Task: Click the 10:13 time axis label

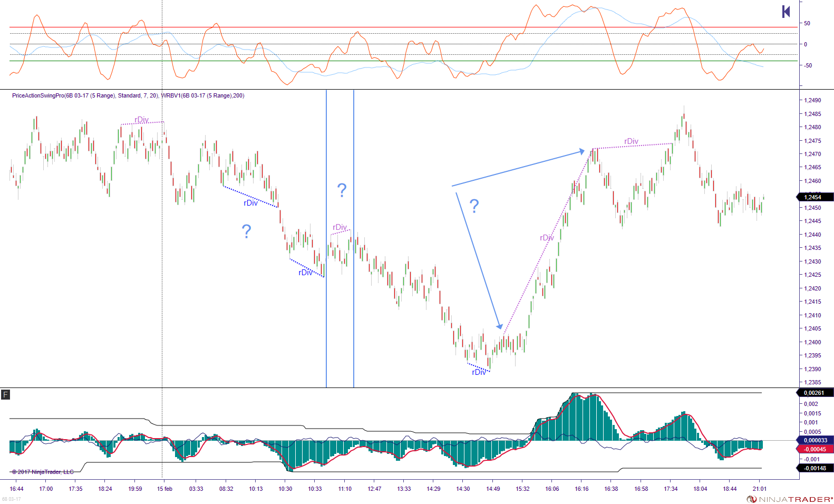Action: [x=256, y=489]
